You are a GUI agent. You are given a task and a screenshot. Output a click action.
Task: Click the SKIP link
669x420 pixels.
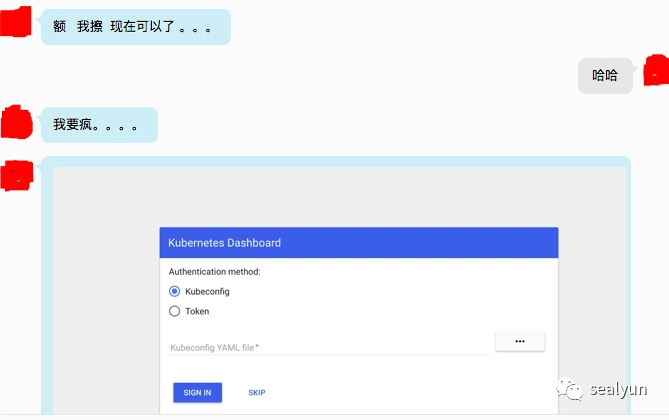coord(257,393)
